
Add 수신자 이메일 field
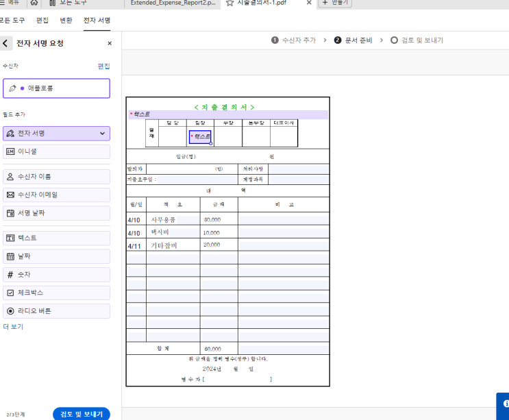56,195
